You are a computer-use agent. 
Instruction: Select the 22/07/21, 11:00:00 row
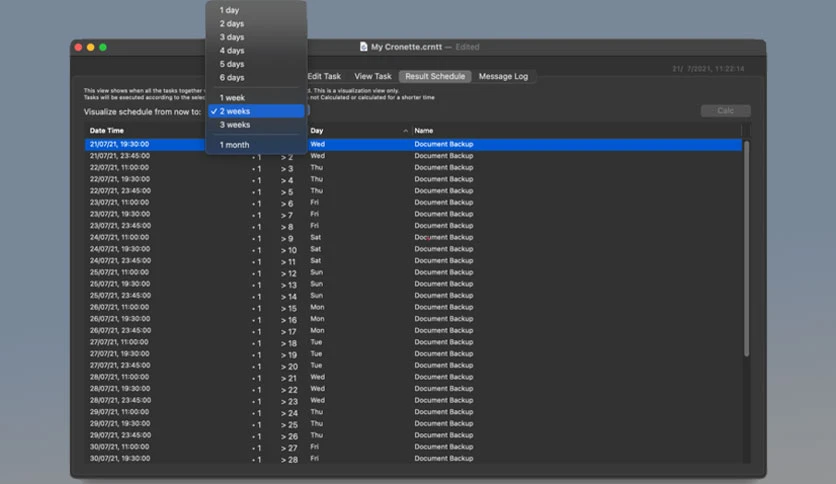413,167
